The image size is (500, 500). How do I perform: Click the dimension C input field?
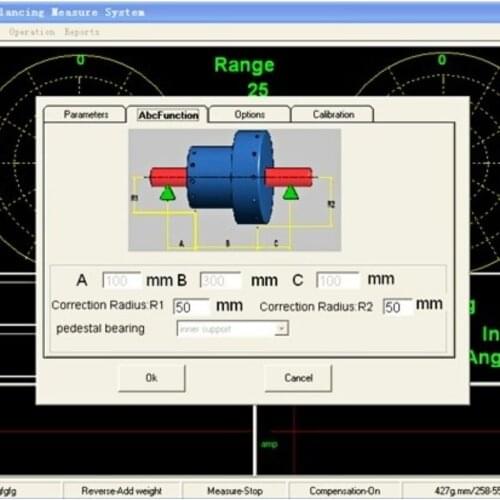click(338, 280)
